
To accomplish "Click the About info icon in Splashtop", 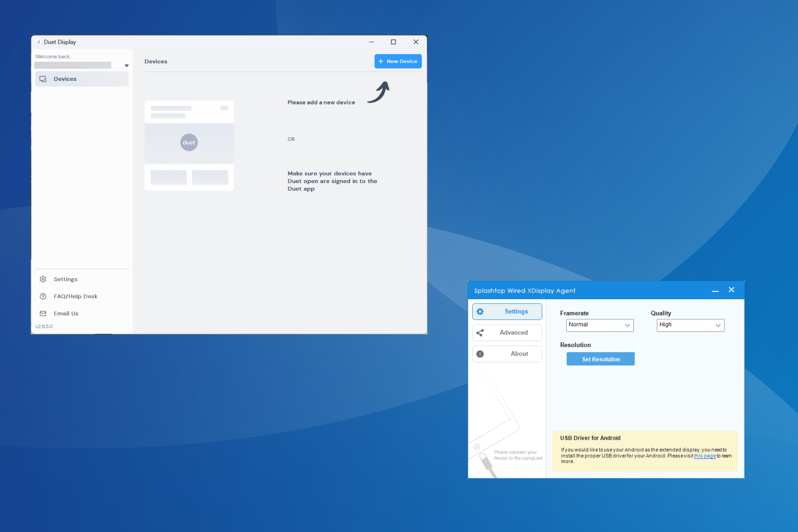I will pos(480,353).
